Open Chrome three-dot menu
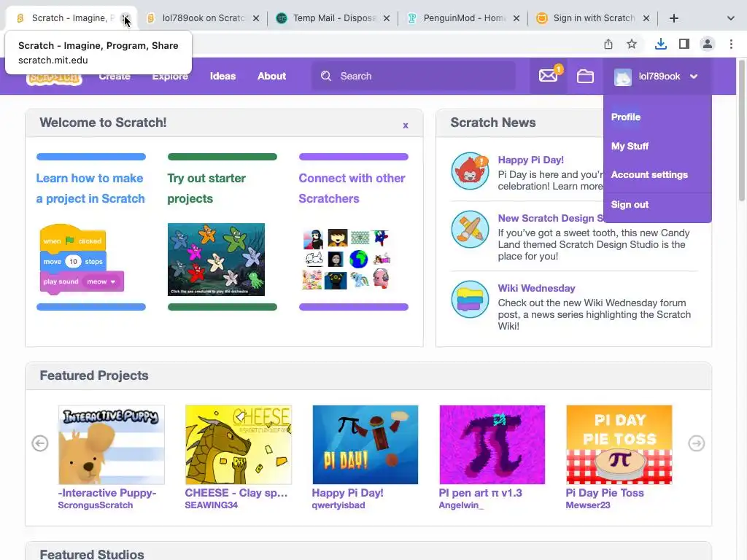The width and height of the screenshot is (747, 560). tap(731, 44)
